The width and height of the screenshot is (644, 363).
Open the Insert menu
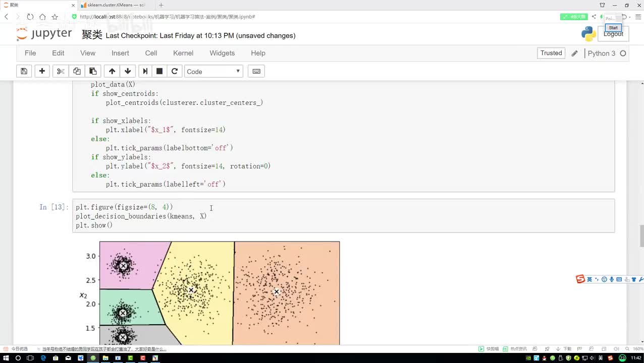(120, 53)
